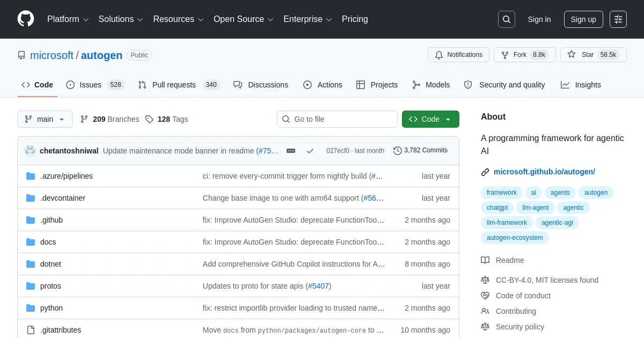Screen dimensions: 644x338
Task: Click the scale icon beside Security policy
Action: (x=485, y=327)
